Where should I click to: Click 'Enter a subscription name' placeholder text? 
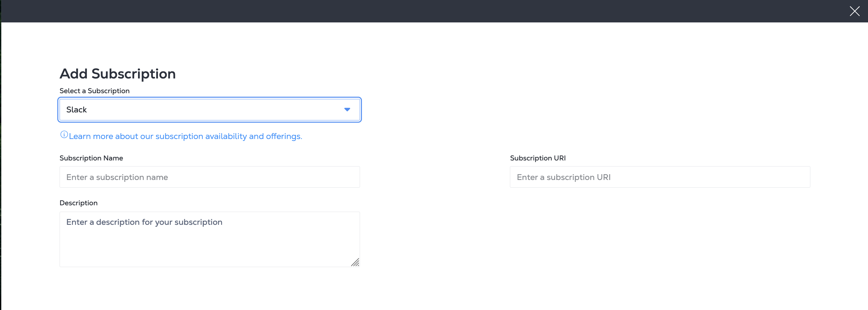pos(117,177)
